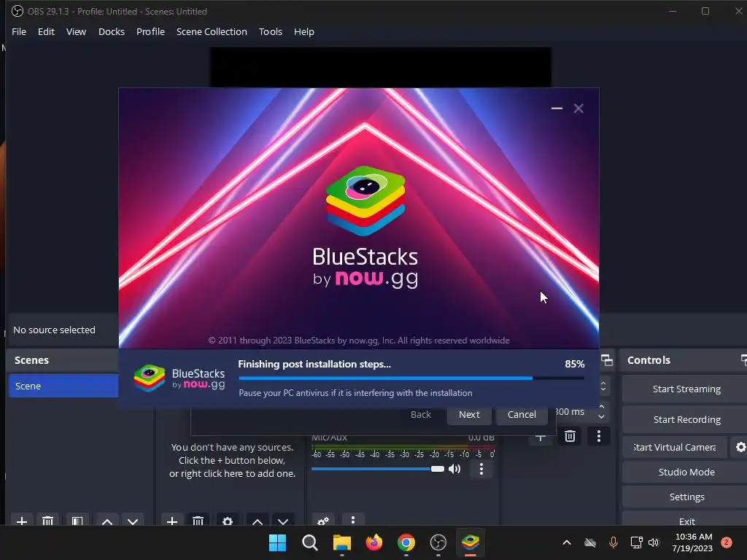
Task: Switch to OBS Studio taskbar icon
Action: pos(438,542)
